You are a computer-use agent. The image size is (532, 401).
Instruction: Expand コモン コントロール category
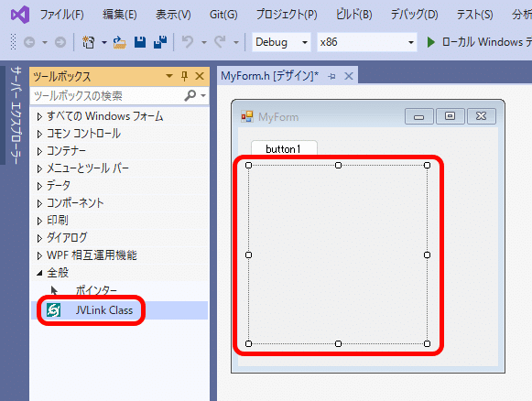click(x=39, y=134)
